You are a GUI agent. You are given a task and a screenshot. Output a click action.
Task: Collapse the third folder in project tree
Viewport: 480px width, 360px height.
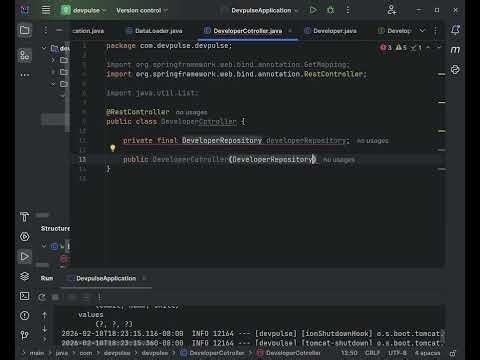coord(53,84)
